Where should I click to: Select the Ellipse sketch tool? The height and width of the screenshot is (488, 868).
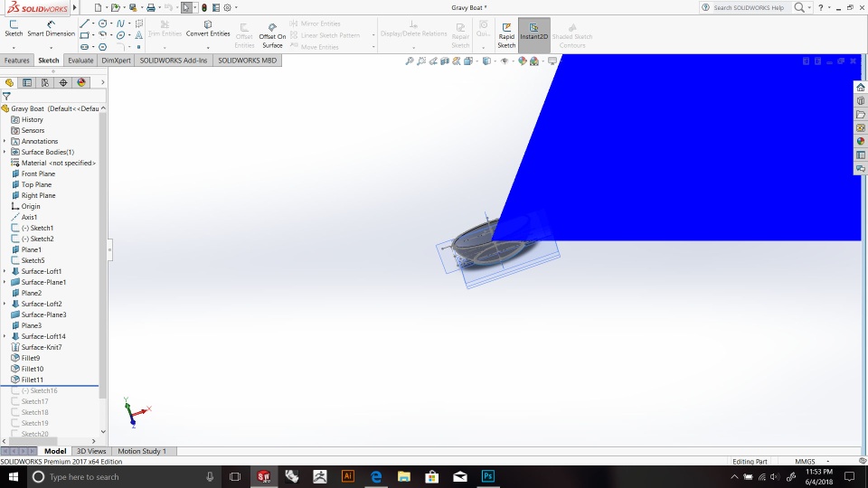(120, 35)
